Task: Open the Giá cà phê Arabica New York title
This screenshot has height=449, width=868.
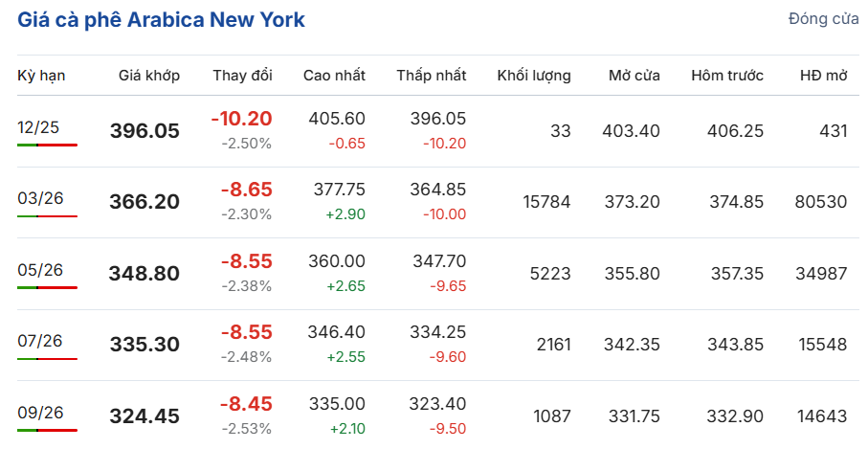Action: click(161, 19)
